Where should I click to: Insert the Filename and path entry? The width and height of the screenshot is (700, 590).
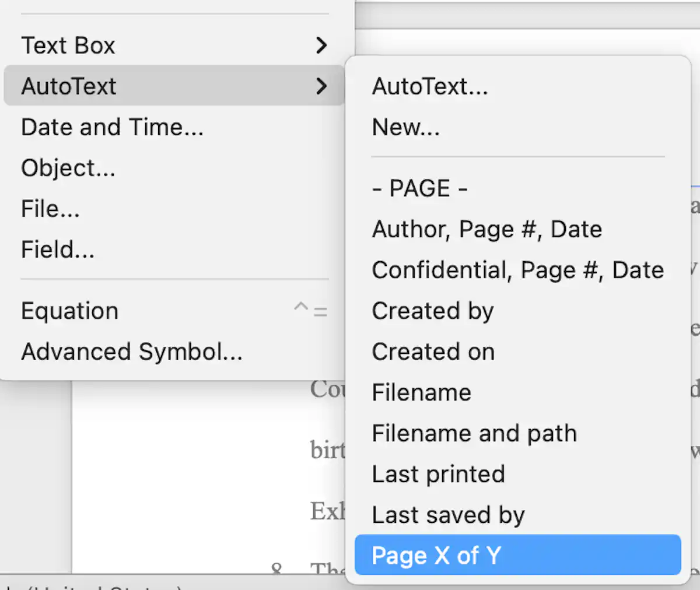point(474,433)
